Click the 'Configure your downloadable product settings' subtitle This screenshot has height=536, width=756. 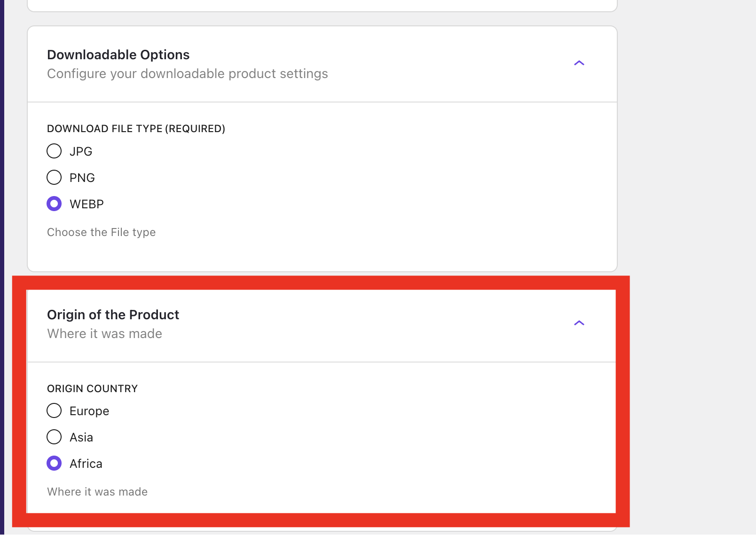click(x=187, y=74)
